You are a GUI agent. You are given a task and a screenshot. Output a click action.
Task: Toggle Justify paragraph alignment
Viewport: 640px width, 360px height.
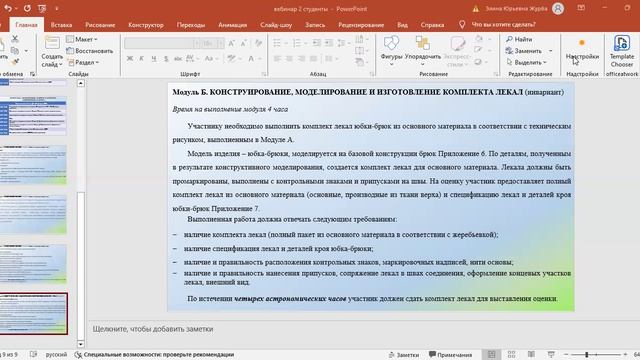tap(313, 59)
